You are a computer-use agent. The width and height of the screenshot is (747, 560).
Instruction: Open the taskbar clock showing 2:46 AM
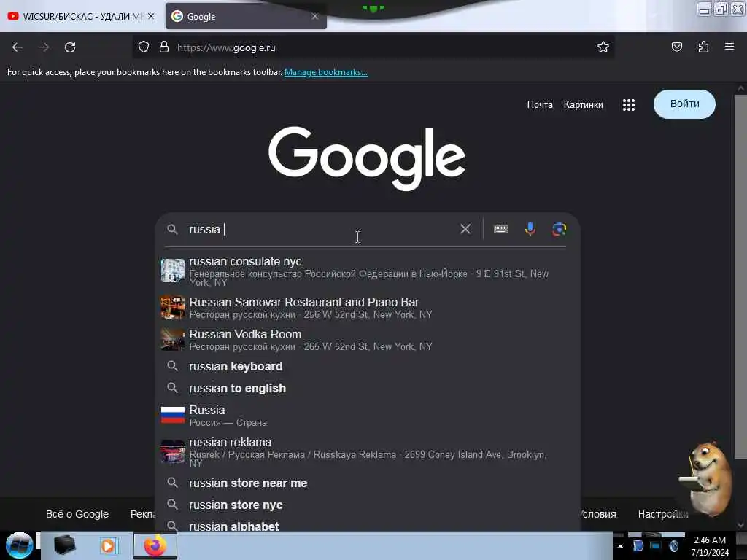click(710, 545)
